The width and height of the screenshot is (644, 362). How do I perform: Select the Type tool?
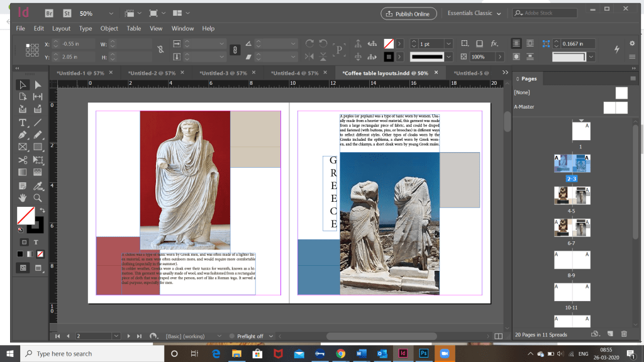[x=23, y=122]
